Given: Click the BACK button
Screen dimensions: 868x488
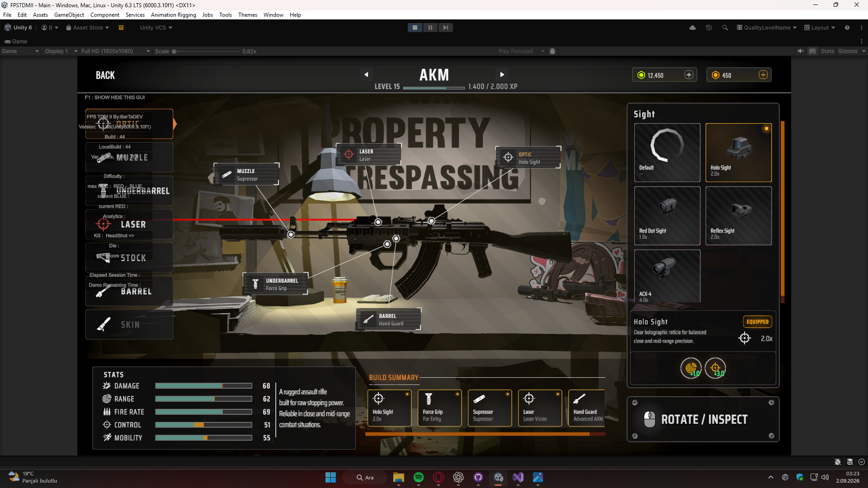Looking at the screenshot, I should click(x=105, y=75).
